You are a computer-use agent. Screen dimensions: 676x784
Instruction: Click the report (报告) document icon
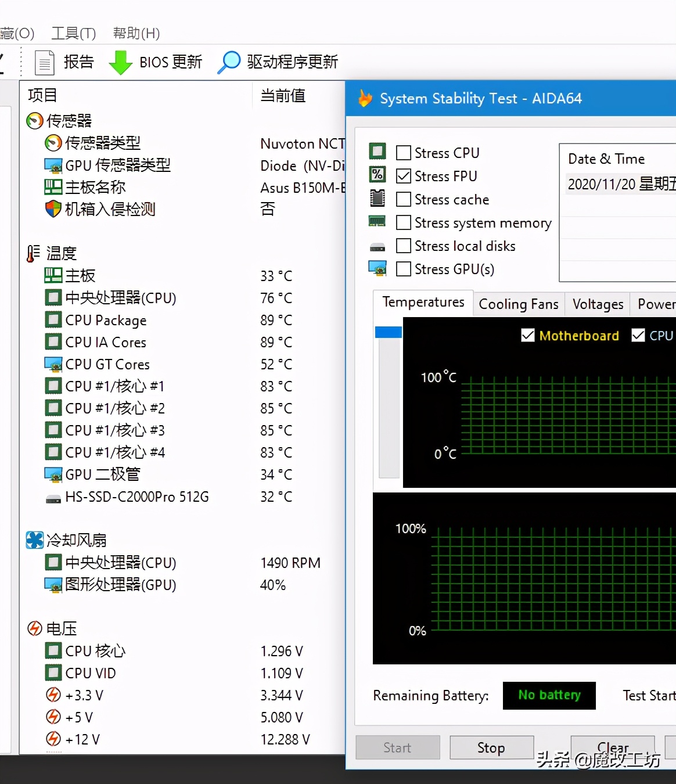pos(45,62)
